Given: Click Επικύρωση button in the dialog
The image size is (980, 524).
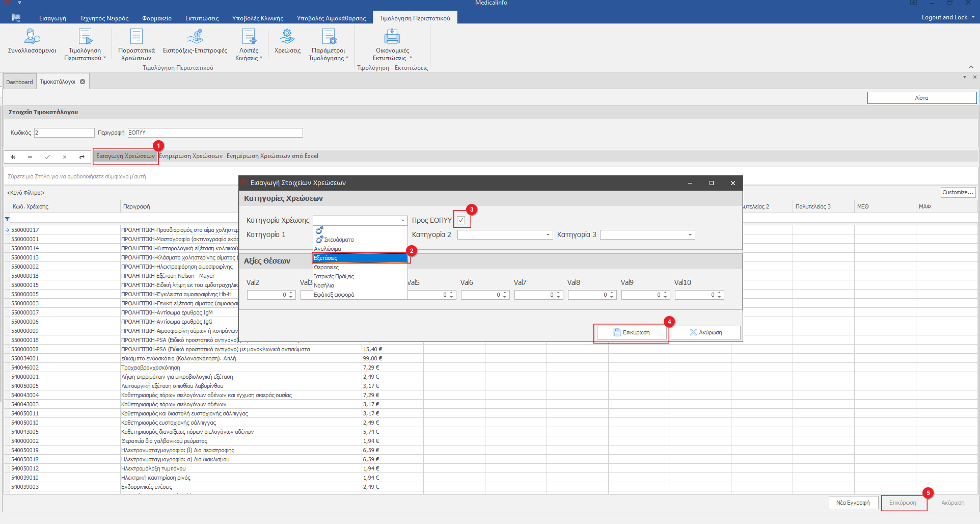Looking at the screenshot, I should tap(632, 332).
